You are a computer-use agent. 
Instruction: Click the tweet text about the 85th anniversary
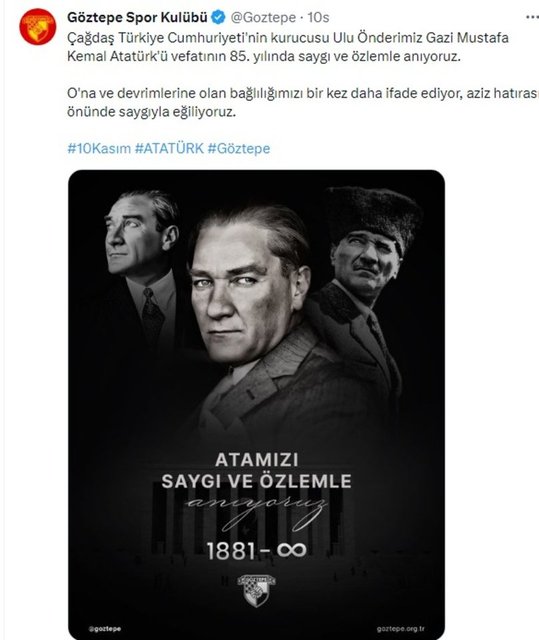[x=288, y=47]
